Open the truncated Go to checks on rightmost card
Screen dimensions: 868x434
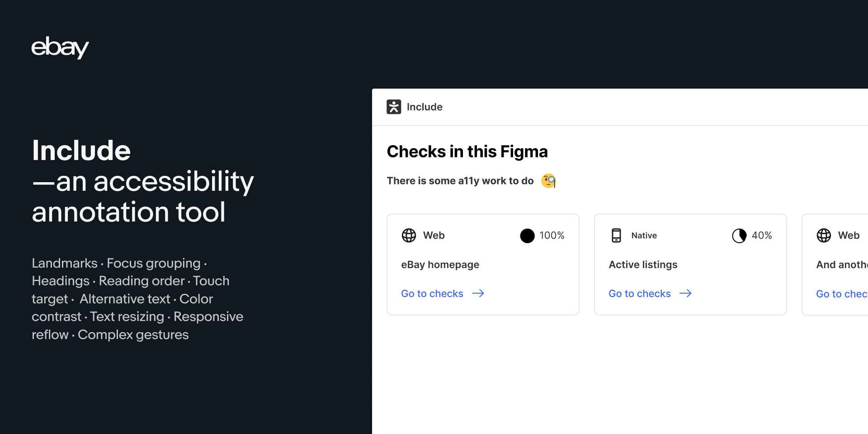click(843, 293)
